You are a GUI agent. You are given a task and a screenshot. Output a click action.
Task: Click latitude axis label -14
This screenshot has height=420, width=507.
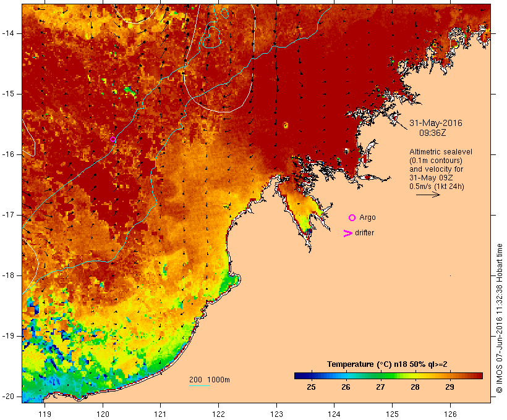pos(8,33)
